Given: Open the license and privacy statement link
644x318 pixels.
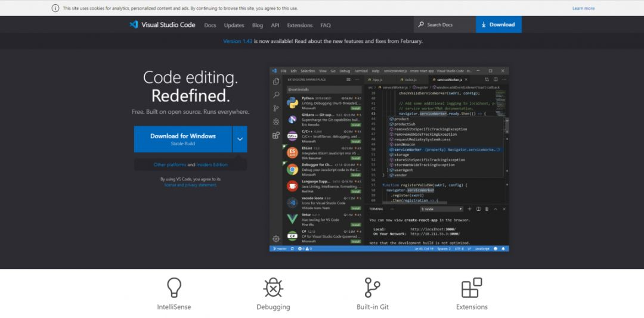Looking at the screenshot, I should [191, 185].
